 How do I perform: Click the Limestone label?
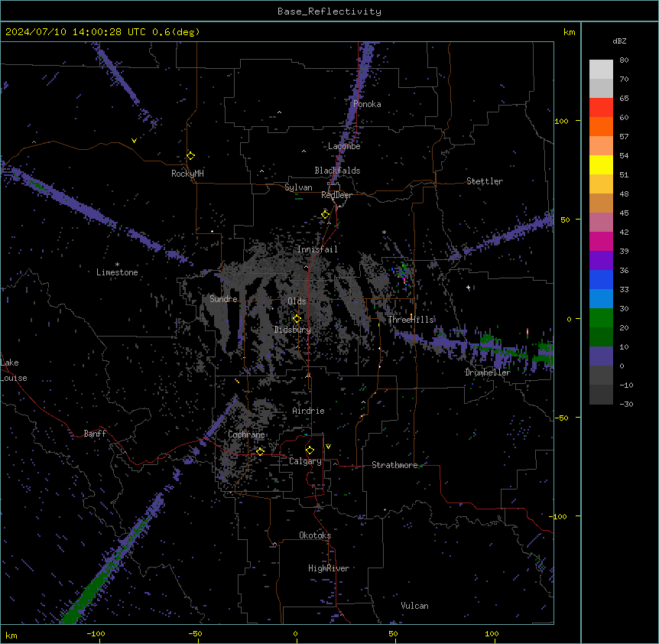coord(117,272)
